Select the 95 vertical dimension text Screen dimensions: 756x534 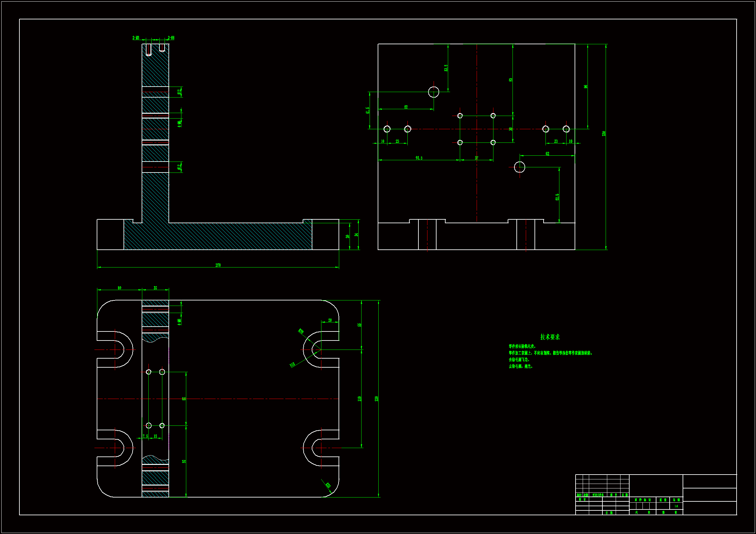point(586,87)
